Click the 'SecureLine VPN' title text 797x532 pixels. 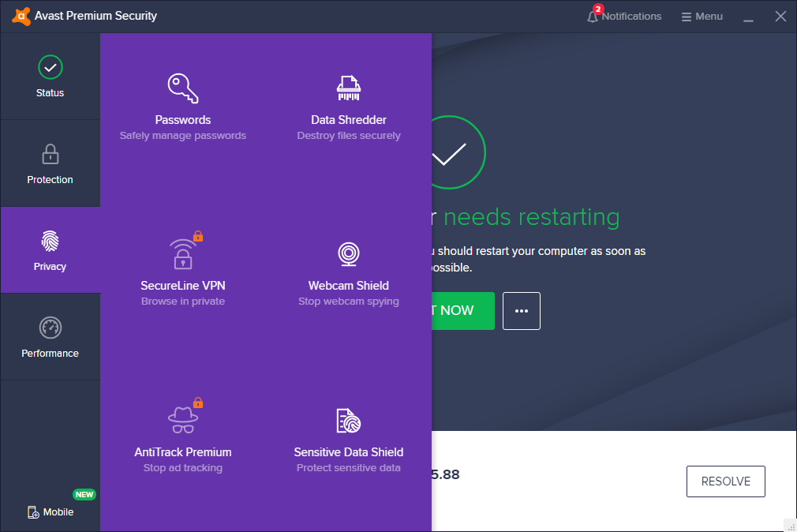point(183,286)
